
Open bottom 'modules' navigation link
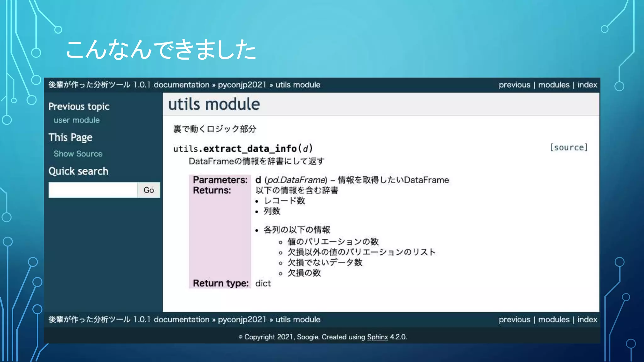point(553,320)
